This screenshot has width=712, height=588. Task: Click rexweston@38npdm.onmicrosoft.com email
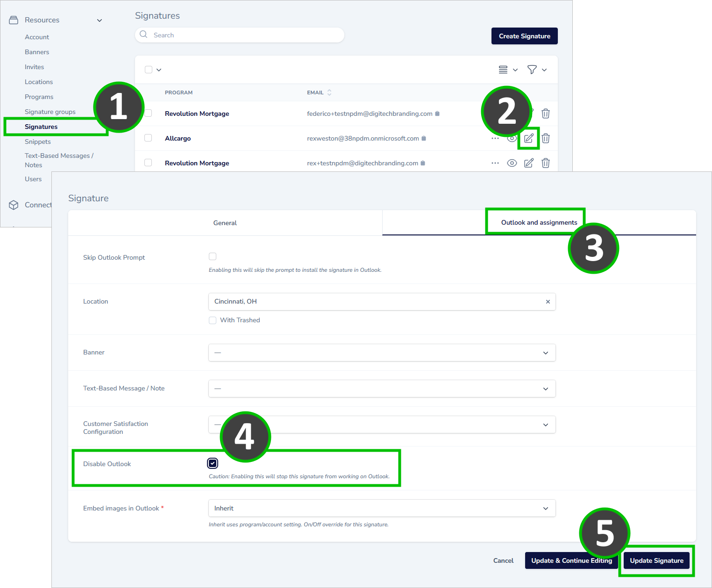click(363, 138)
